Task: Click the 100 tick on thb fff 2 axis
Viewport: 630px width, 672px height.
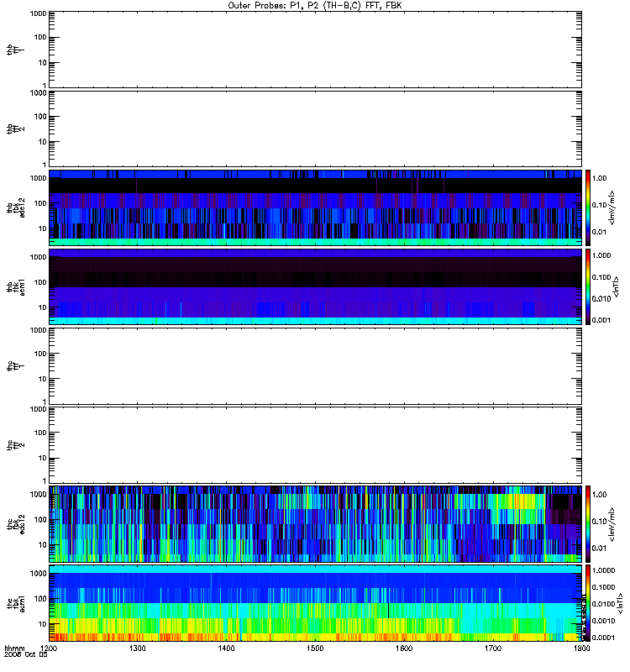Action: click(x=40, y=117)
